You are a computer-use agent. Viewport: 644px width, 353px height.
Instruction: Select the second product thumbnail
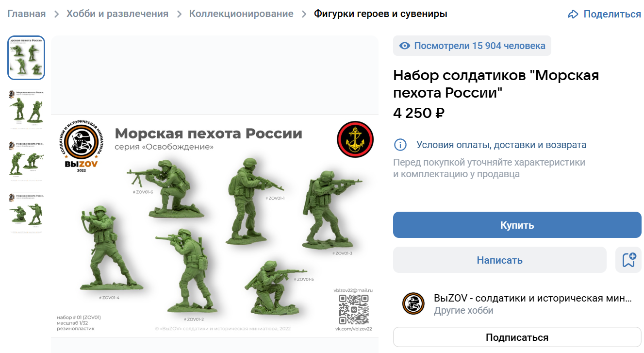point(26,110)
